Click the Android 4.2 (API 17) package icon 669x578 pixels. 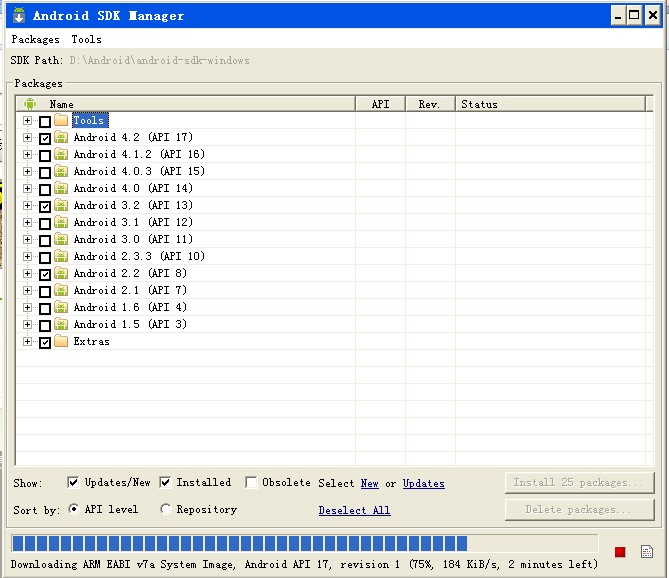click(x=61, y=137)
